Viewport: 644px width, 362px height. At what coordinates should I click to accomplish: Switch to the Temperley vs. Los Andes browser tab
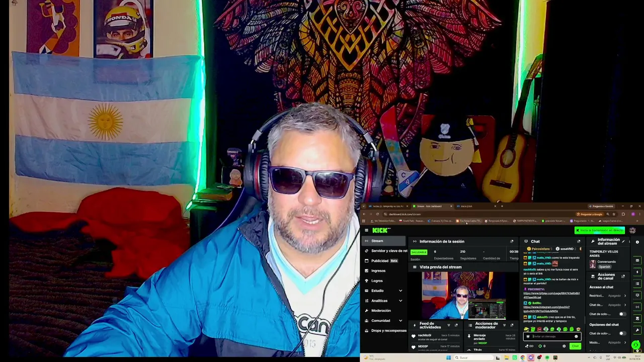click(389, 206)
